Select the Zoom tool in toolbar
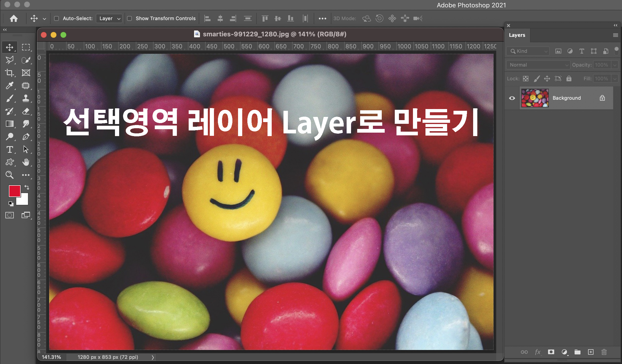Viewport: 622px width, 364px height. pos(10,175)
